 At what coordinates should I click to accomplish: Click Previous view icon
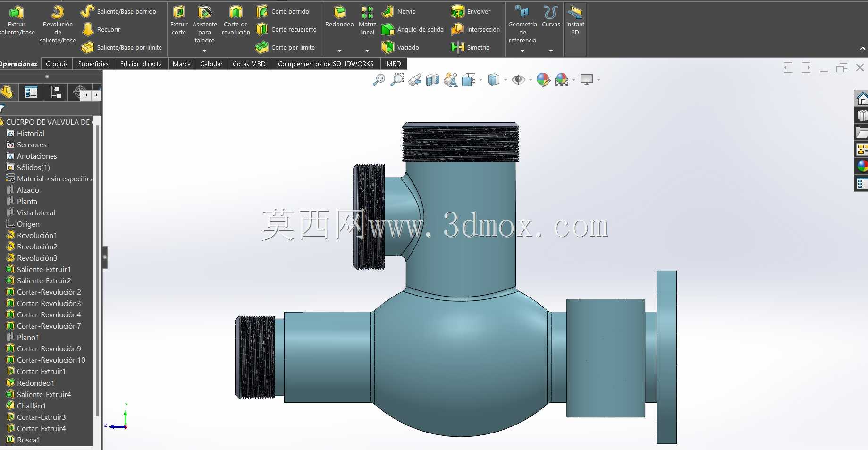coord(415,80)
